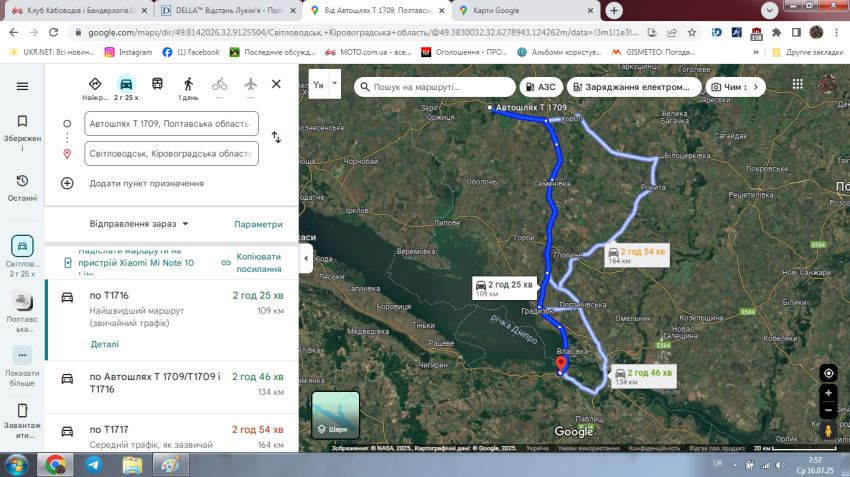Select walking travel mode
850x477 pixels.
pyautogui.click(x=188, y=84)
